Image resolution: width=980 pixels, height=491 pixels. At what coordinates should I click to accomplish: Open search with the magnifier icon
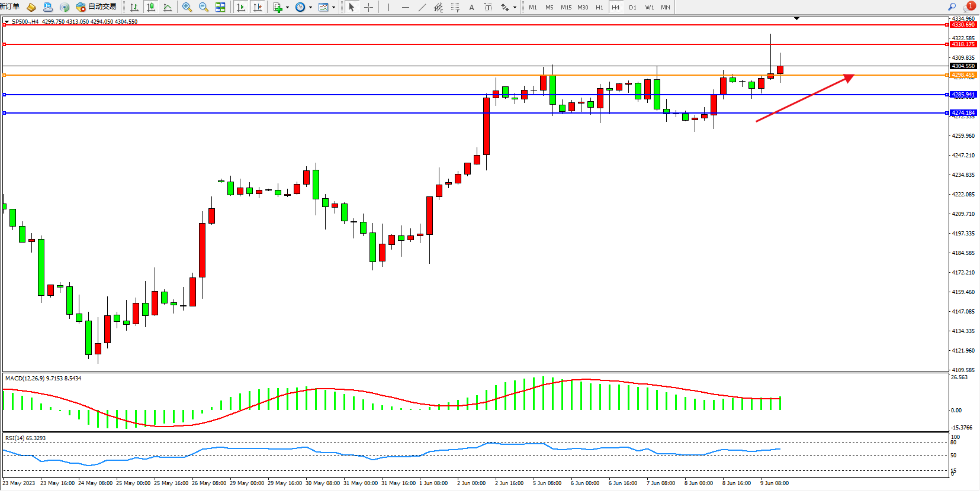tap(952, 7)
